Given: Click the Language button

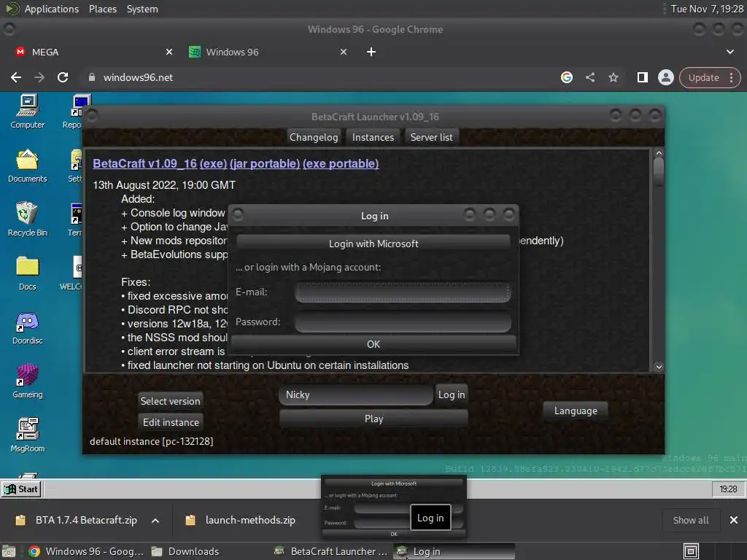Looking at the screenshot, I should pyautogui.click(x=576, y=411).
